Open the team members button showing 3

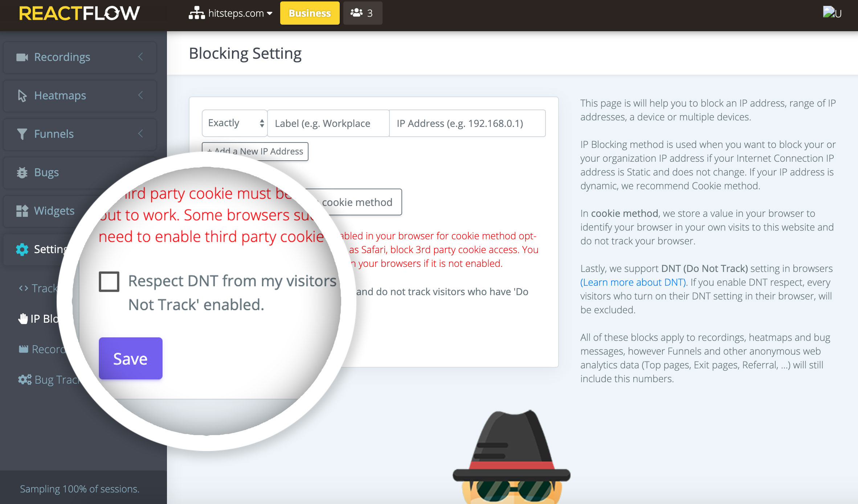pos(363,13)
